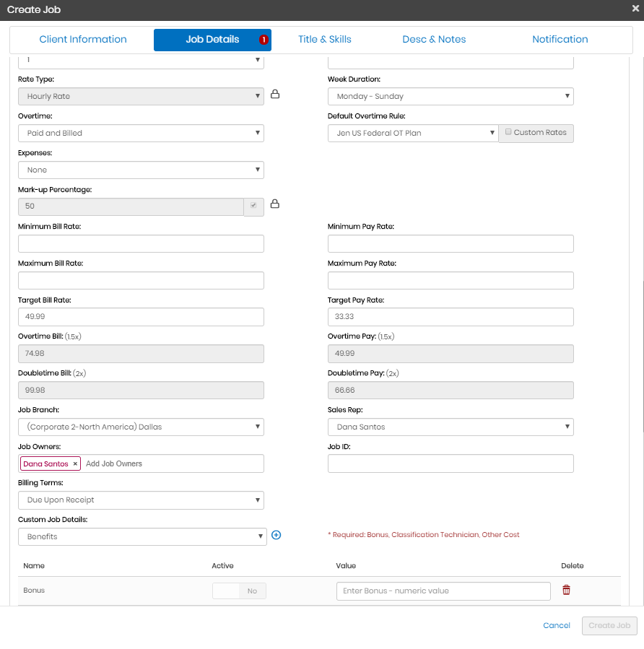This screenshot has height=649, width=644.
Task: Click the Target Bill Rate field
Action: (x=141, y=317)
